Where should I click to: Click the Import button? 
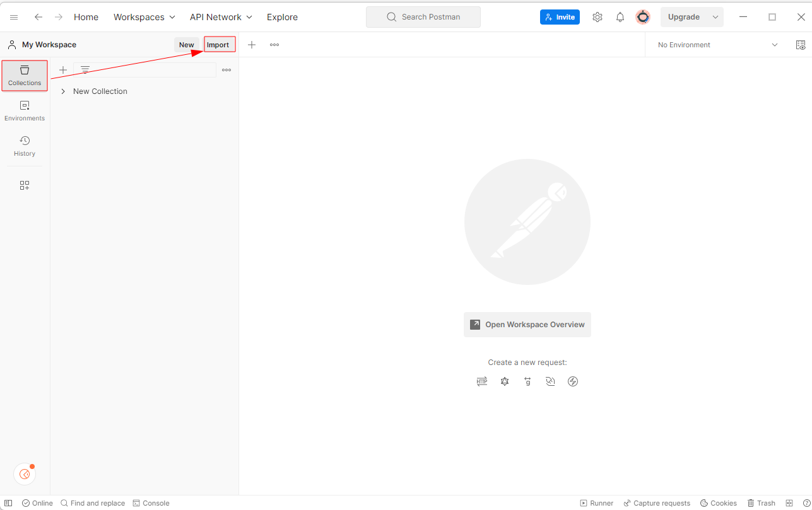220,45
